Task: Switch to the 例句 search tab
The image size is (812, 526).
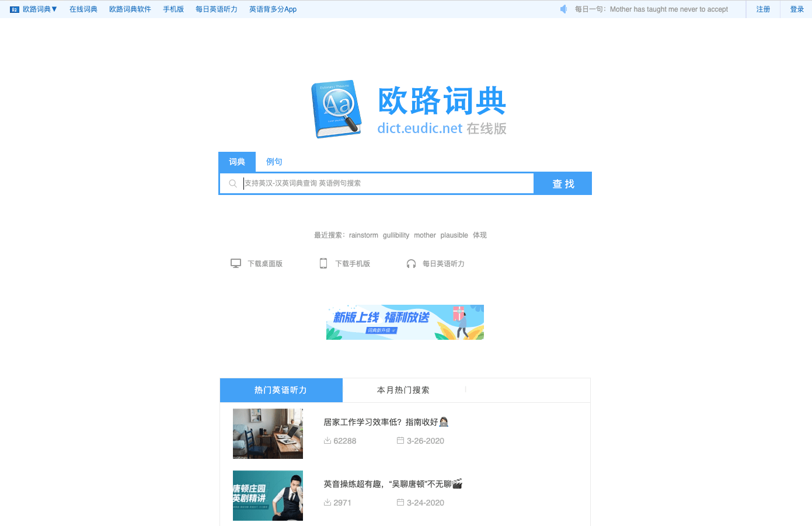Action: click(274, 162)
